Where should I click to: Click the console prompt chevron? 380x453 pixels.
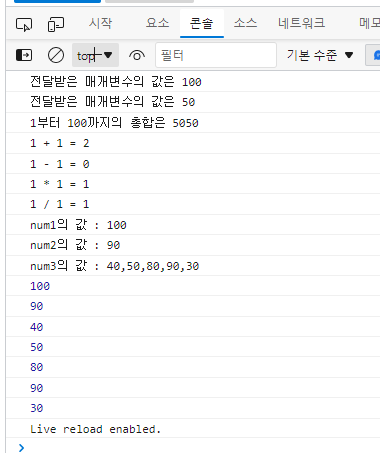pos(22,448)
